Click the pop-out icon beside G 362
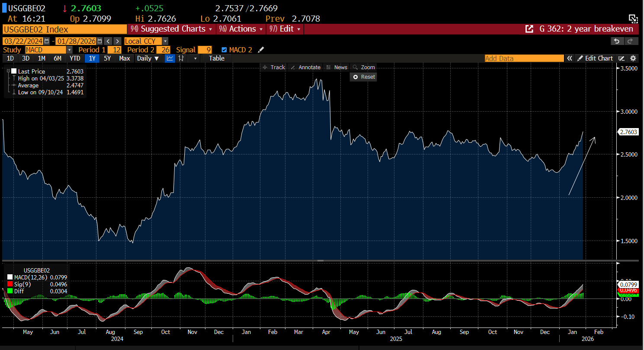 pyautogui.click(x=529, y=29)
